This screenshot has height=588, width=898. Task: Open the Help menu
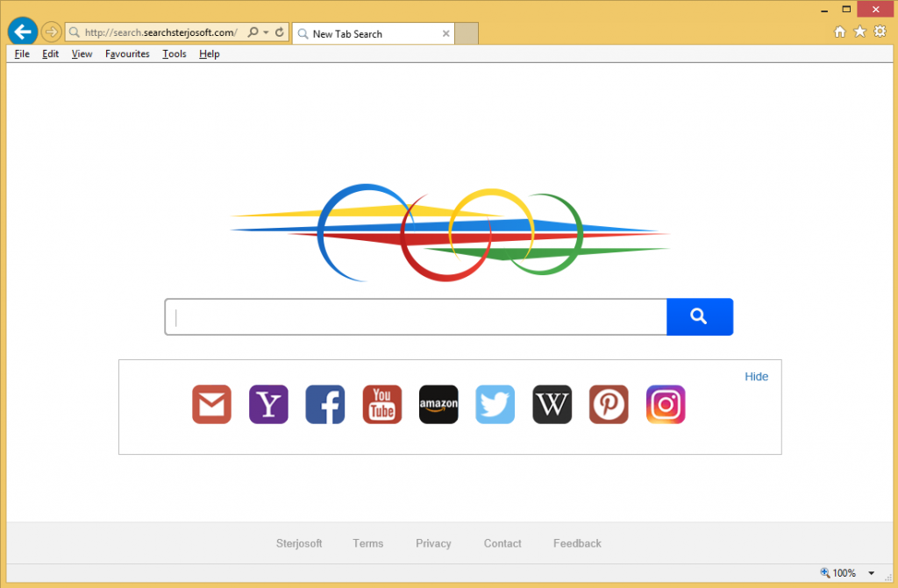(x=209, y=53)
